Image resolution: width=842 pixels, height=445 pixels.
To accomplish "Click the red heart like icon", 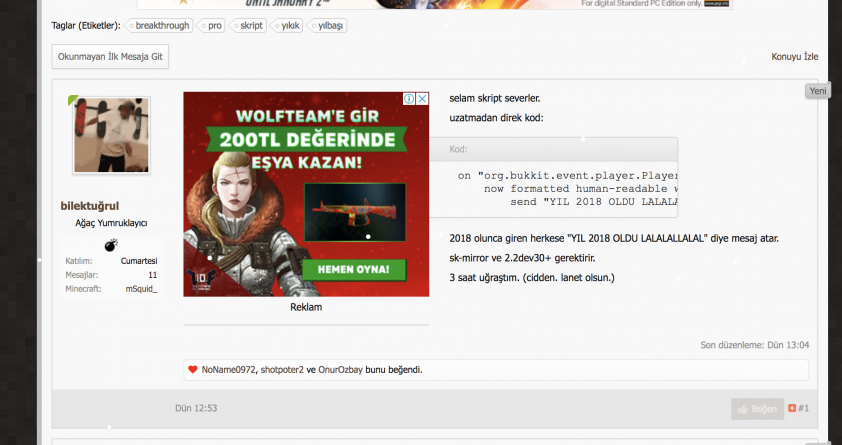I will [193, 369].
